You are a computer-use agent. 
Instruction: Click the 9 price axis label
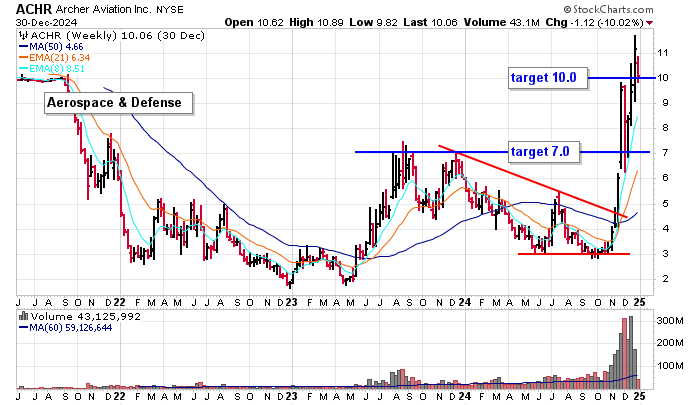(665, 103)
